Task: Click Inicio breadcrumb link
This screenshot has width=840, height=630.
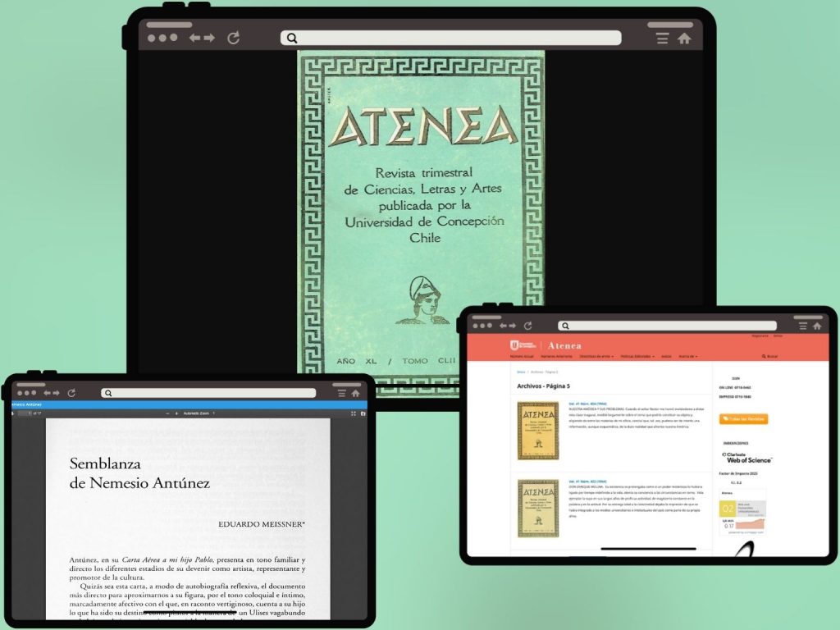Action: click(521, 372)
